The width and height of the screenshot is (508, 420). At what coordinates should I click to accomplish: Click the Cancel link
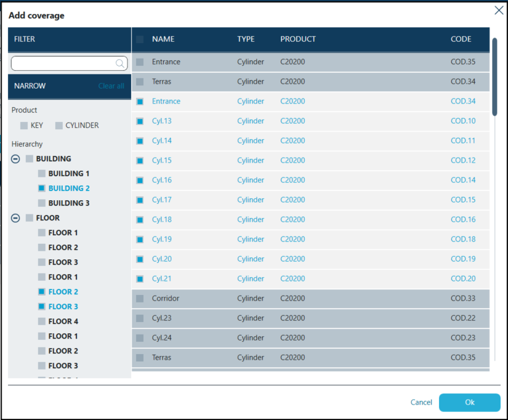tap(421, 402)
